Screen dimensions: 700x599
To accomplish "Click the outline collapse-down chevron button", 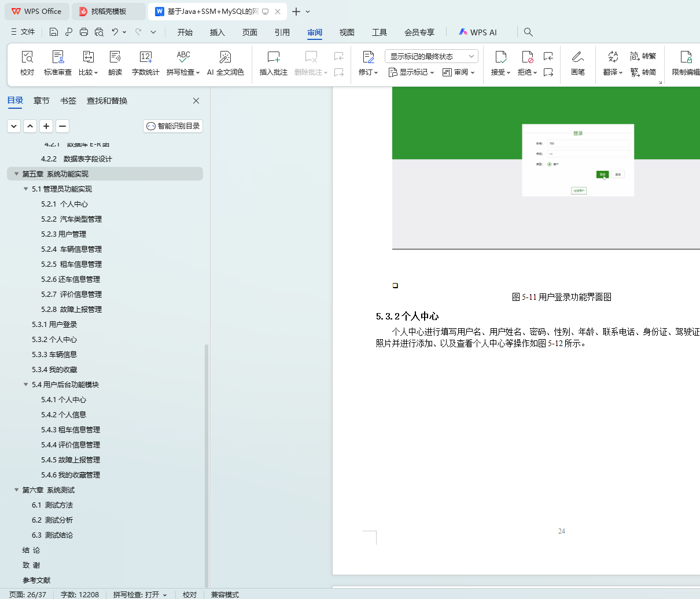I will [x=14, y=126].
